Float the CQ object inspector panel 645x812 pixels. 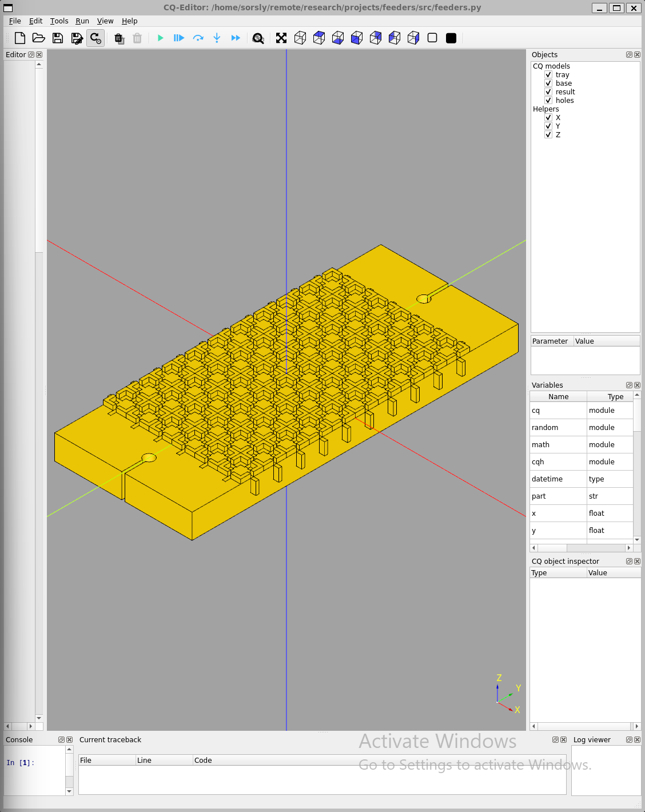tap(629, 562)
